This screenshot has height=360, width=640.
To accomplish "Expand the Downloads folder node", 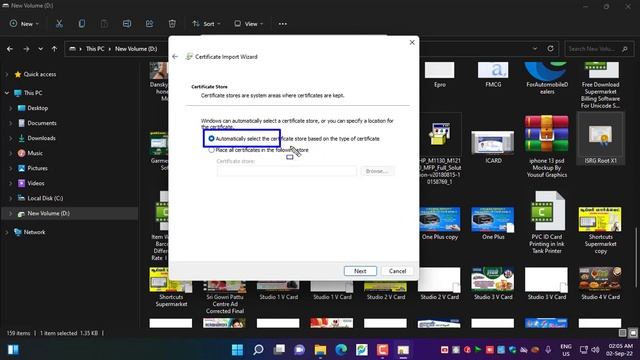I will click(x=11, y=138).
